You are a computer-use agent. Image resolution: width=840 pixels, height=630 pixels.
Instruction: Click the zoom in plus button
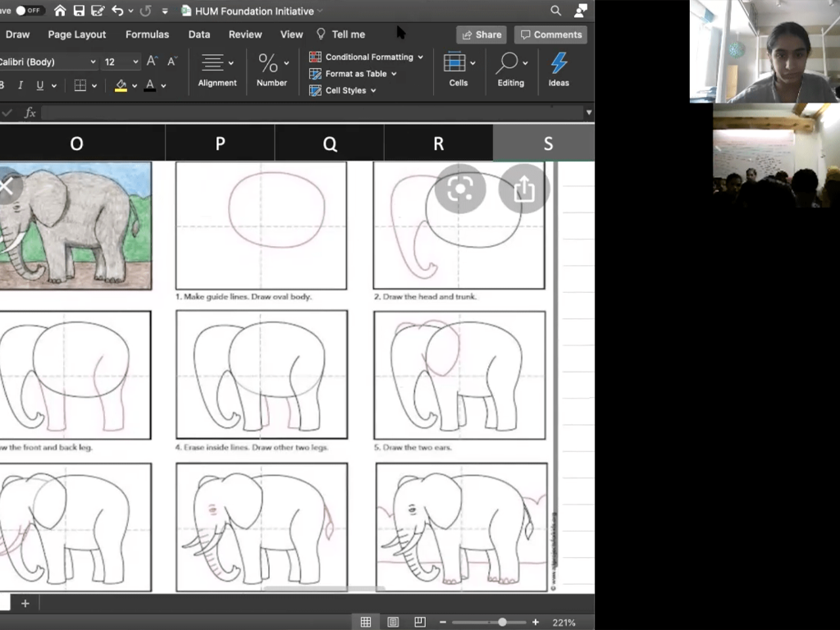(535, 622)
